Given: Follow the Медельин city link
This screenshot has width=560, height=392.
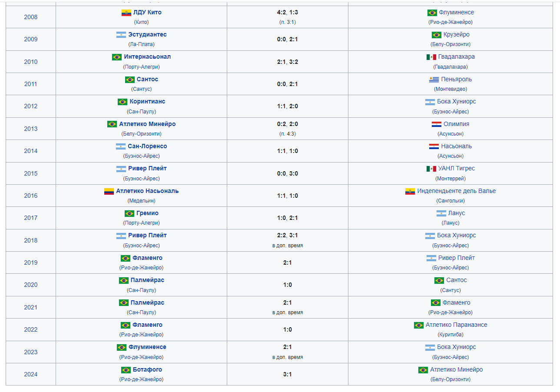Looking at the screenshot, I should click(141, 201).
